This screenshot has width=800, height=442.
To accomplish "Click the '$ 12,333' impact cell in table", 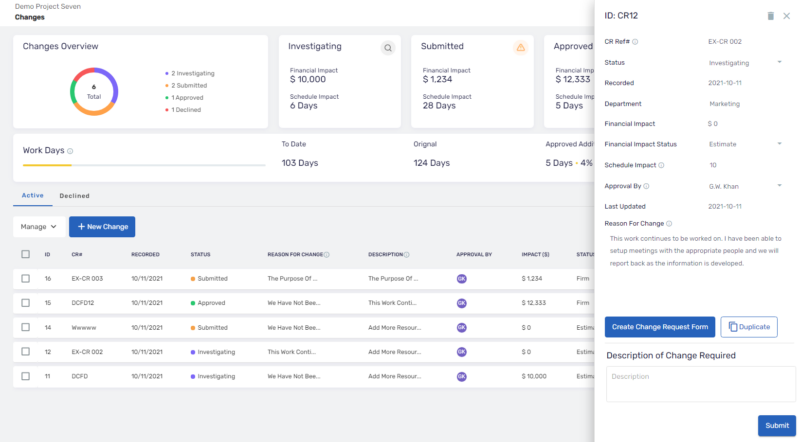I will (534, 303).
